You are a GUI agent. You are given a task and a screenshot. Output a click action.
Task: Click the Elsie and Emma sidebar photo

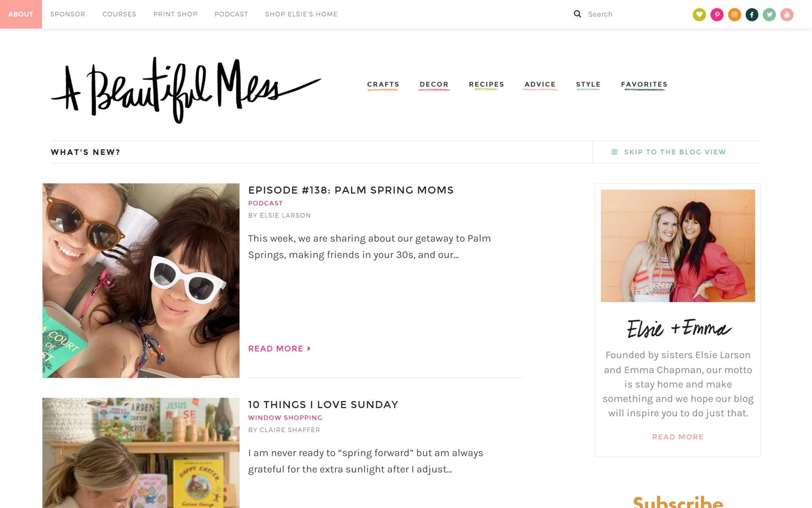pos(678,246)
